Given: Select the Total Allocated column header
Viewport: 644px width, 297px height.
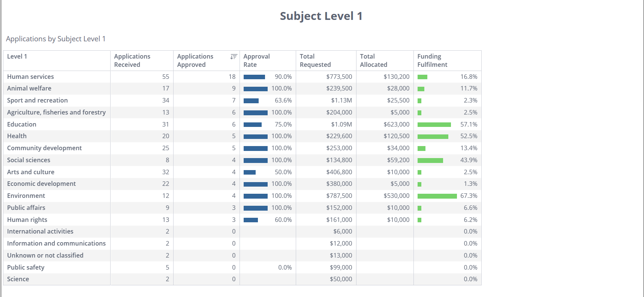Looking at the screenshot, I should (373, 60).
